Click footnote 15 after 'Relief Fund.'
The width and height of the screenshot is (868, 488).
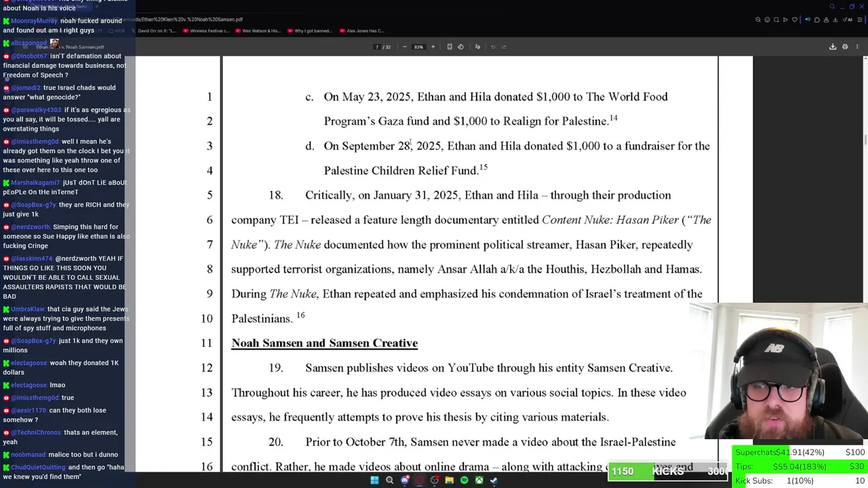484,167
